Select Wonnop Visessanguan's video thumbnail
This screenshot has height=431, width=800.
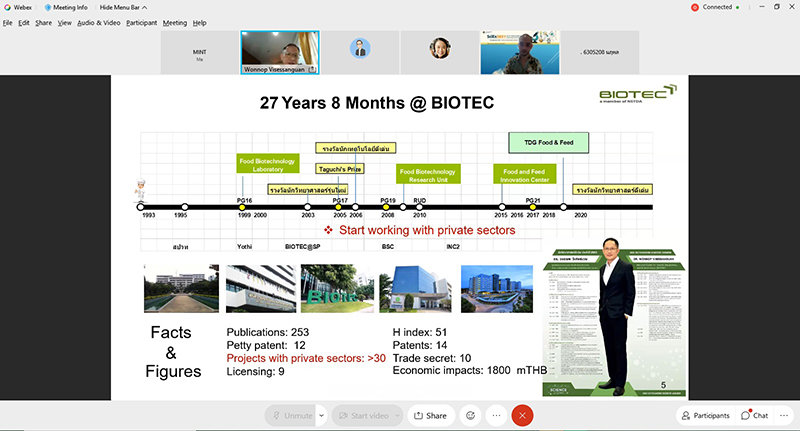point(279,51)
